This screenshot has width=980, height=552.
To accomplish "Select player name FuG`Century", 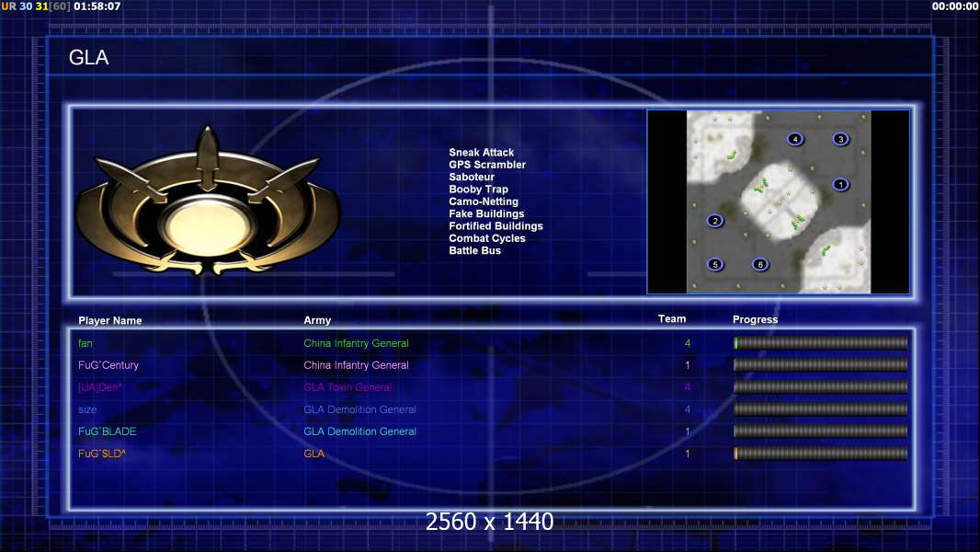I will point(108,365).
